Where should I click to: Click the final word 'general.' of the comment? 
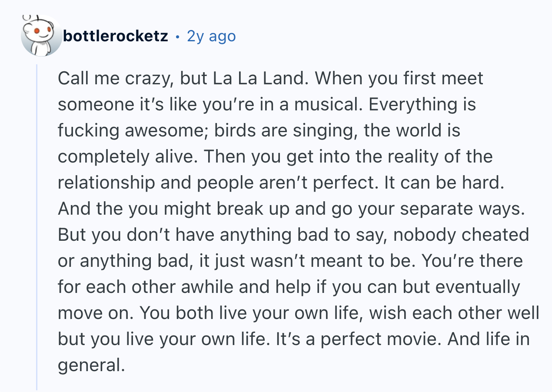coord(91,365)
